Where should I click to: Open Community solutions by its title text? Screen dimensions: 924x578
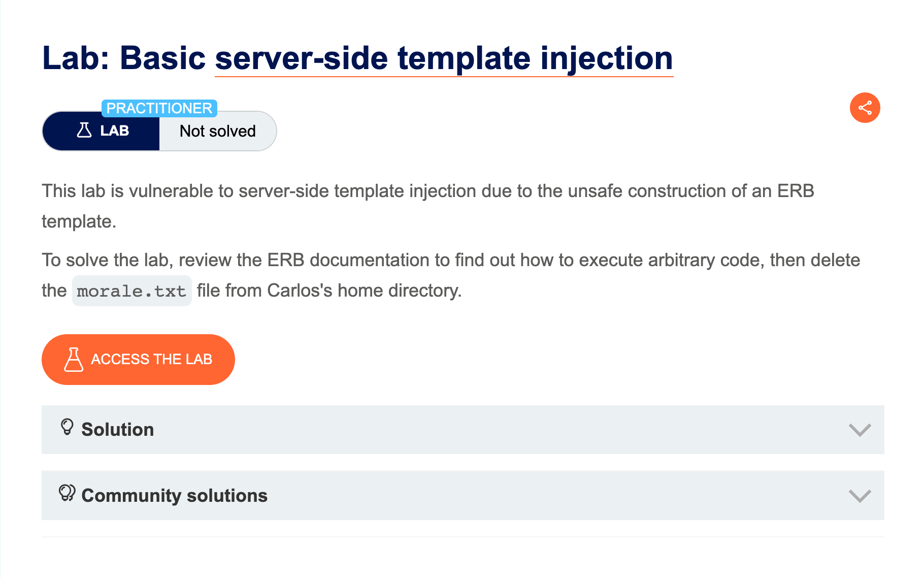(174, 496)
